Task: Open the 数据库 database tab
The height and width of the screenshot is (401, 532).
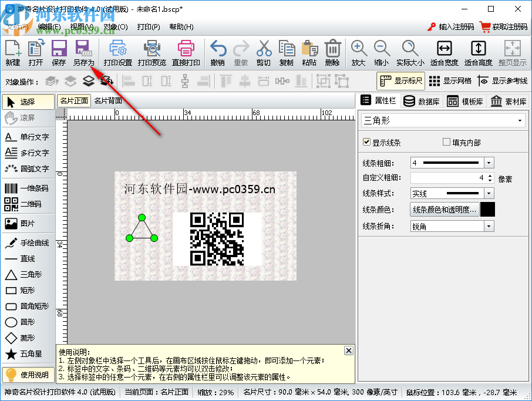Action: pos(422,101)
